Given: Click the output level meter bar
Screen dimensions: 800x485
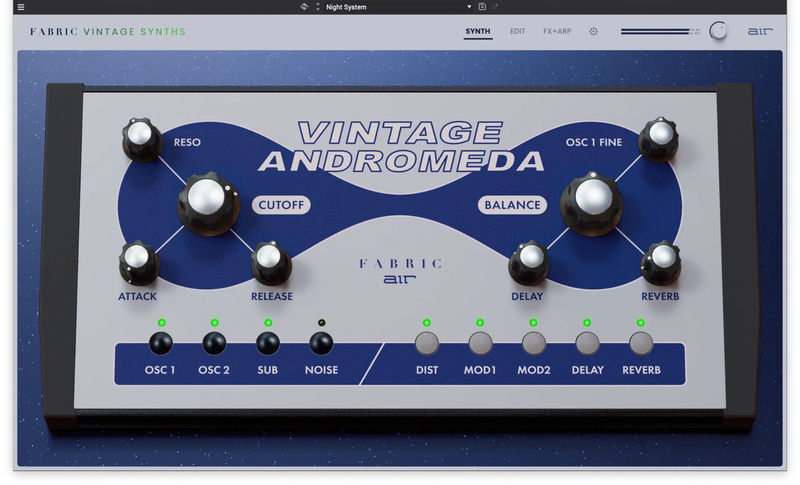Looking at the screenshot, I should pos(660,32).
